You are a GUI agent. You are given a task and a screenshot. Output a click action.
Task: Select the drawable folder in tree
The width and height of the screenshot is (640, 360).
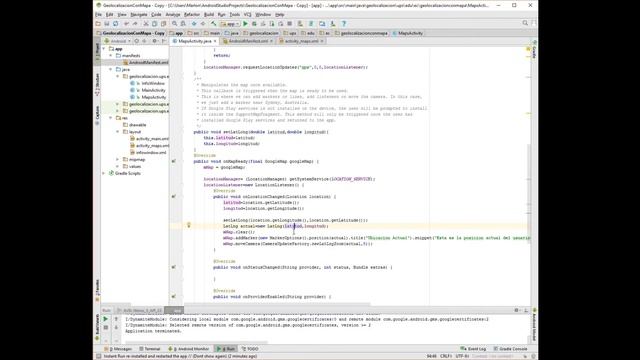pyautogui.click(x=134, y=125)
